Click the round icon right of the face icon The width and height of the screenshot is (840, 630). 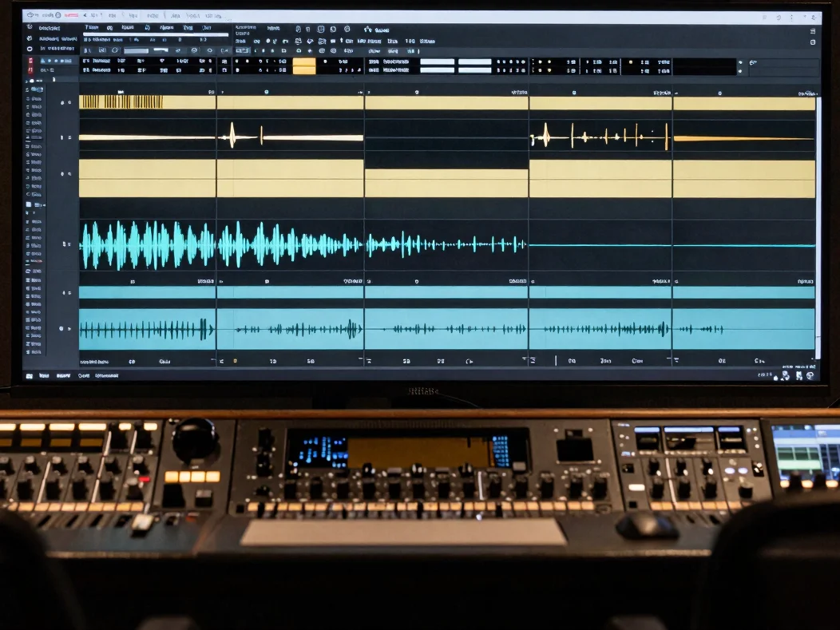tap(333, 30)
